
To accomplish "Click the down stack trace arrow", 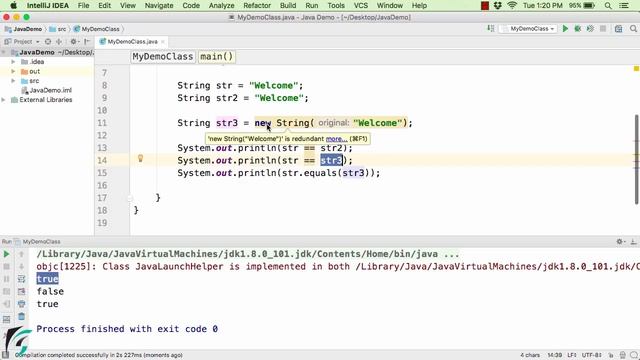I will [x=21, y=267].
